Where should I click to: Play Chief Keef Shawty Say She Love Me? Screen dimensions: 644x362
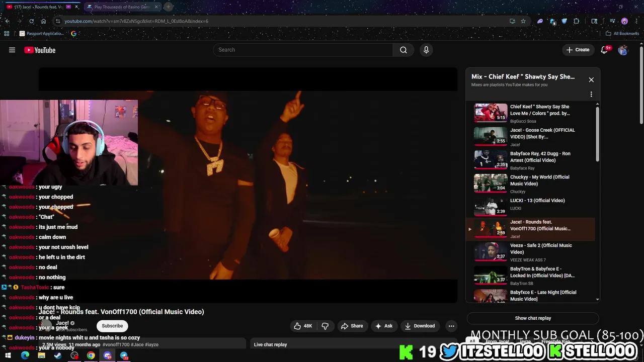(531, 113)
